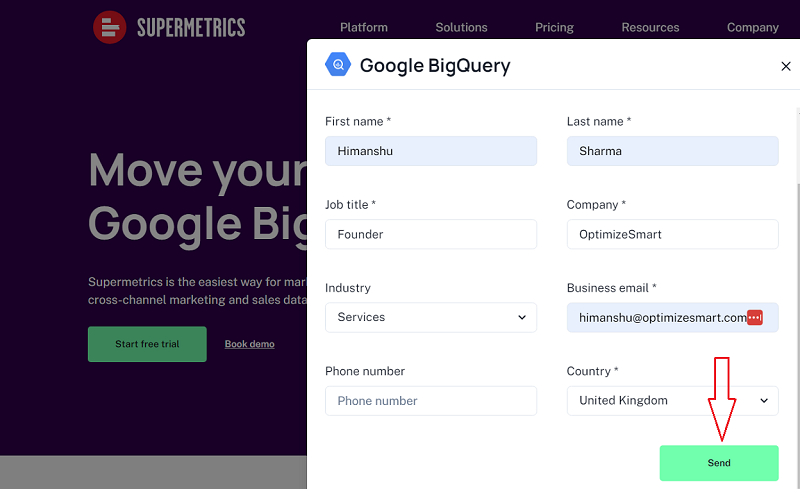Screen dimensions: 800x489
Task: Click the Google BigQuery hexagon icon
Action: (338, 65)
